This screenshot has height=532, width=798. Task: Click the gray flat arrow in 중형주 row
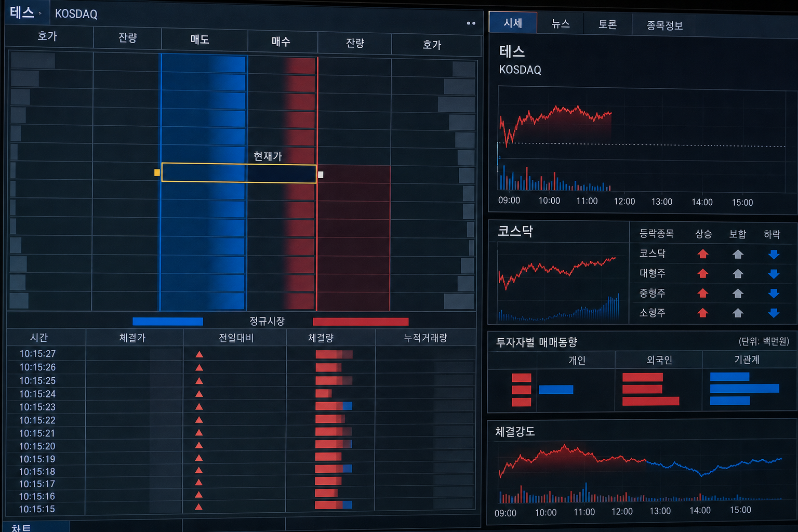pos(738,294)
